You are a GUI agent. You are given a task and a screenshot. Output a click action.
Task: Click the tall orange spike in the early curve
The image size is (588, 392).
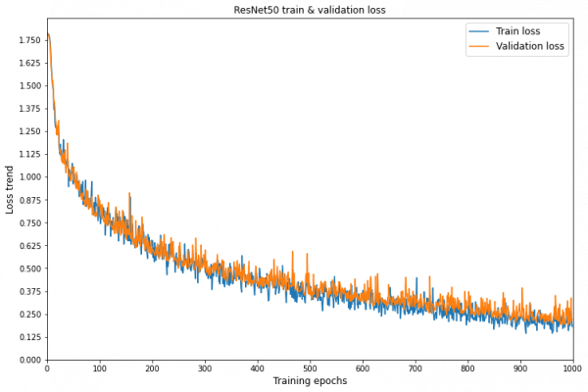click(x=129, y=195)
